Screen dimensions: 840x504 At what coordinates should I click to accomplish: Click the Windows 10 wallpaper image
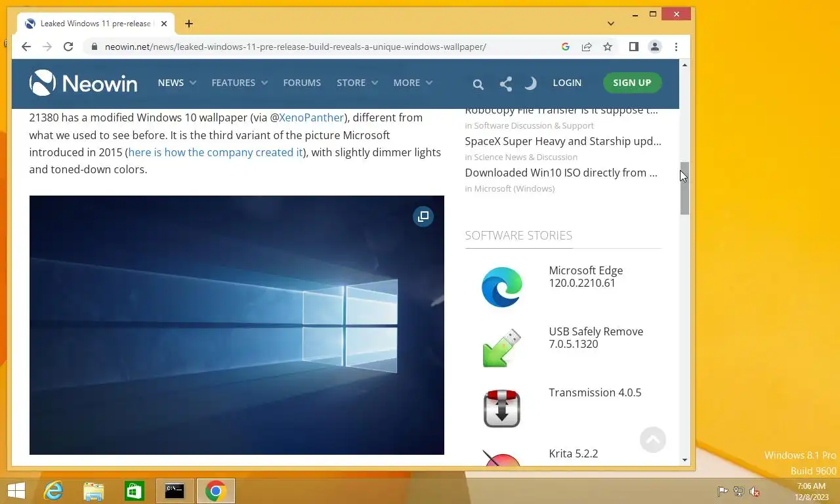(x=237, y=325)
